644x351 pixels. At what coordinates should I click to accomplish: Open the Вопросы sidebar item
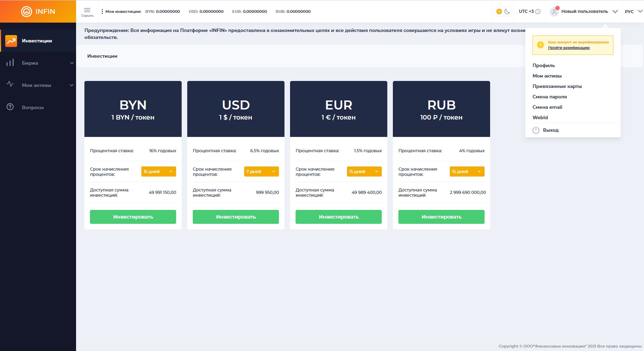click(38, 107)
